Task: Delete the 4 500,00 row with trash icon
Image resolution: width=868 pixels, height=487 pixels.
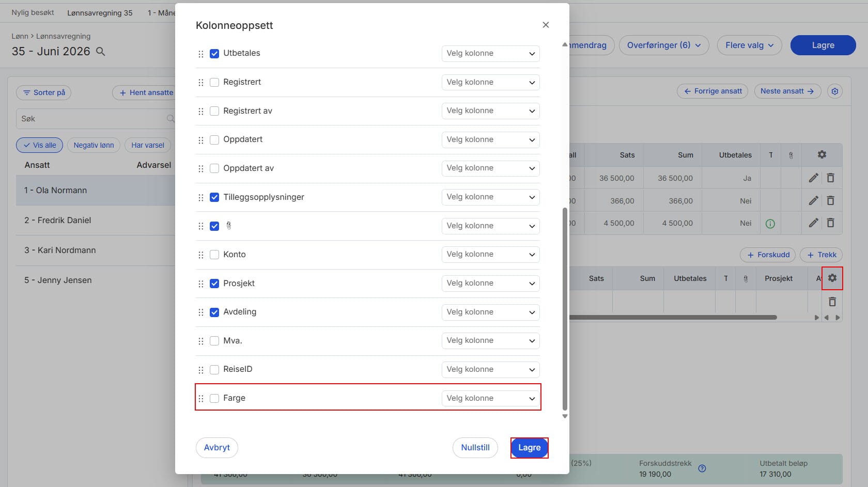Action: click(x=831, y=223)
